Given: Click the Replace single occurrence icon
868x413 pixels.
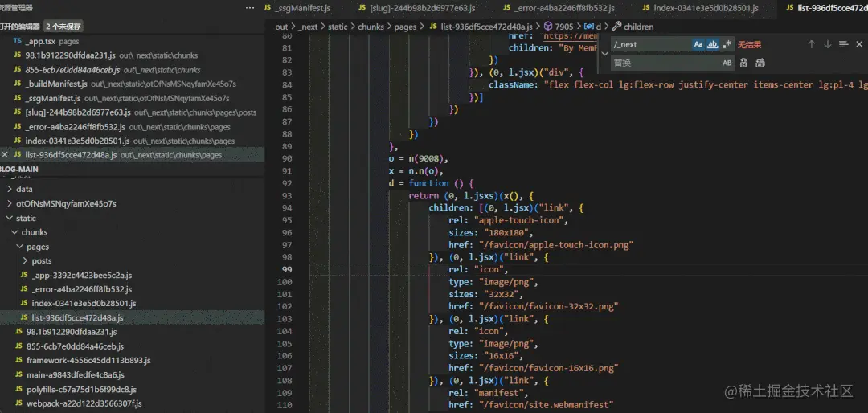Looking at the screenshot, I should tap(744, 63).
